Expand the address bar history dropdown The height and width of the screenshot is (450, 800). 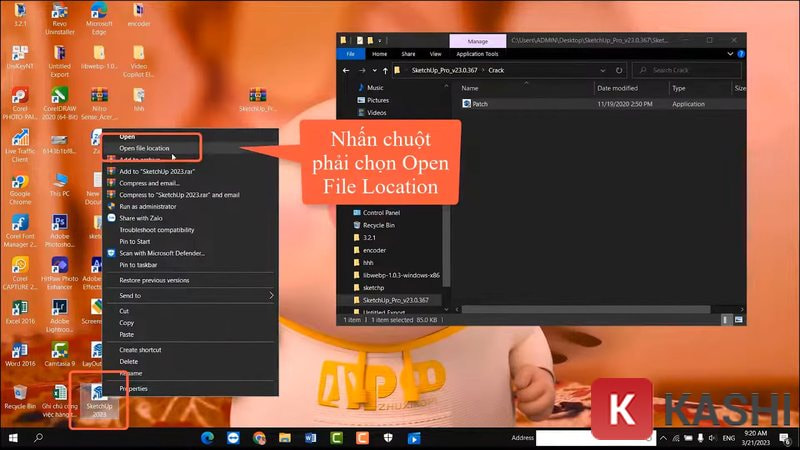click(x=603, y=70)
